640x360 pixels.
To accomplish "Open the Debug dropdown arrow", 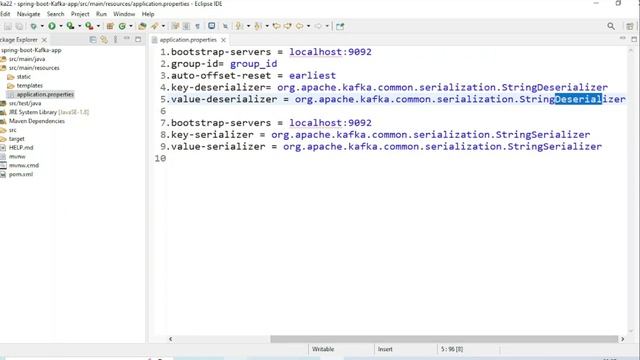I will click(x=42, y=26).
